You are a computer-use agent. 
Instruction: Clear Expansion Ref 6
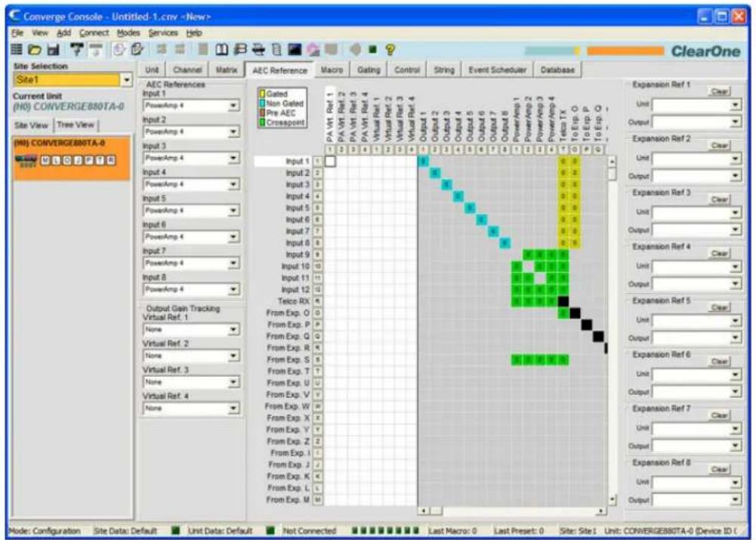click(x=719, y=362)
